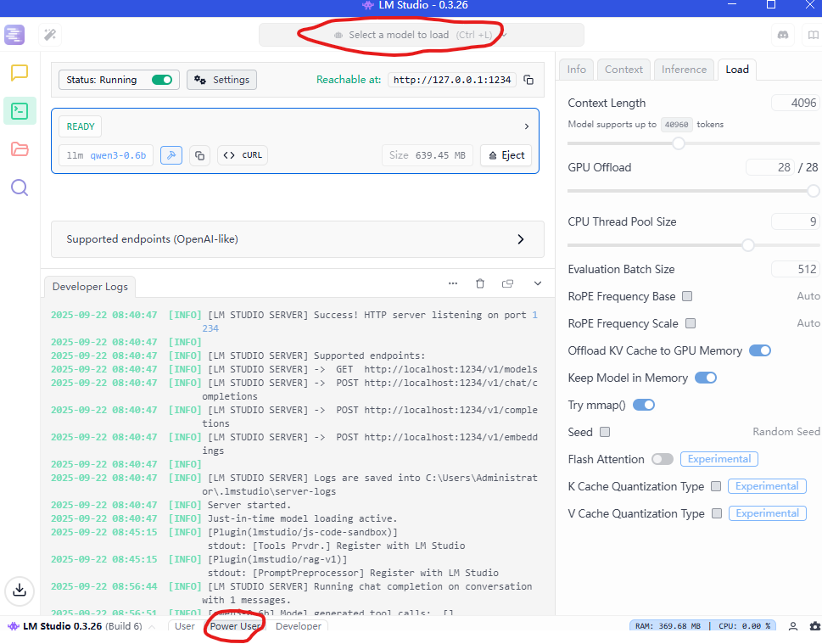Image resolution: width=822 pixels, height=644 pixels.
Task: Switch to User mode
Action: pyautogui.click(x=185, y=626)
